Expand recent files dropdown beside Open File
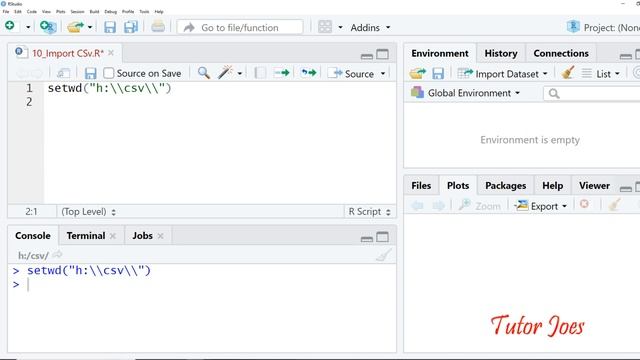Viewport: 640px width, 360px height. (90, 27)
